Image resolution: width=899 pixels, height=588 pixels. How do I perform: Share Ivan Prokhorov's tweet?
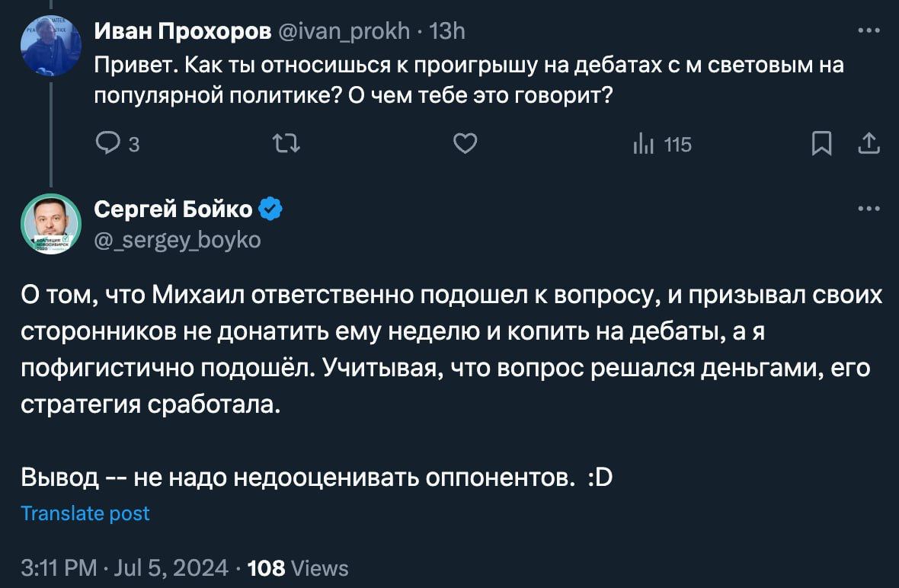coord(869,143)
